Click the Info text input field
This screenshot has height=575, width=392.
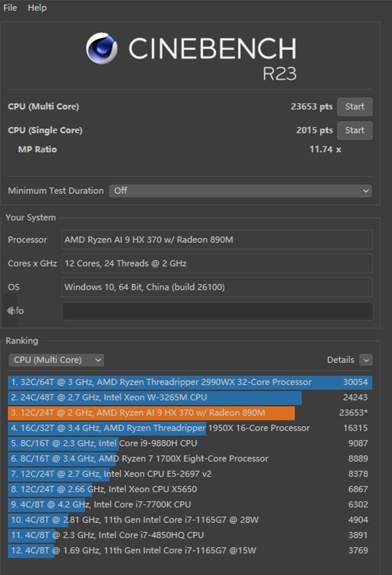click(x=217, y=311)
